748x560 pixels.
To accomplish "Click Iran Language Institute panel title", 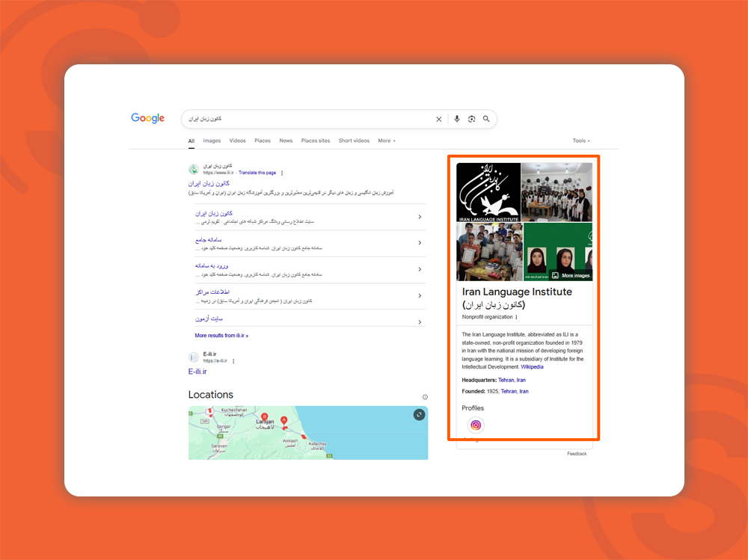I will pos(517,298).
